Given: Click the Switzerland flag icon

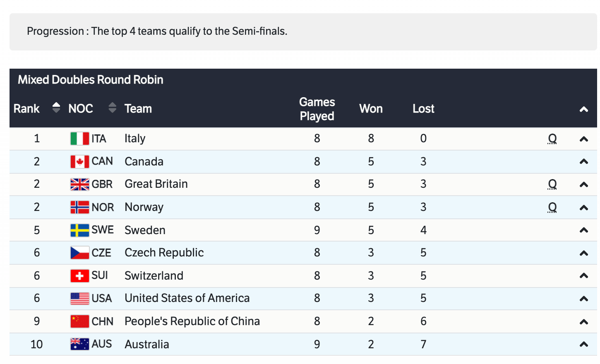Looking at the screenshot, I should pyautogui.click(x=79, y=275).
